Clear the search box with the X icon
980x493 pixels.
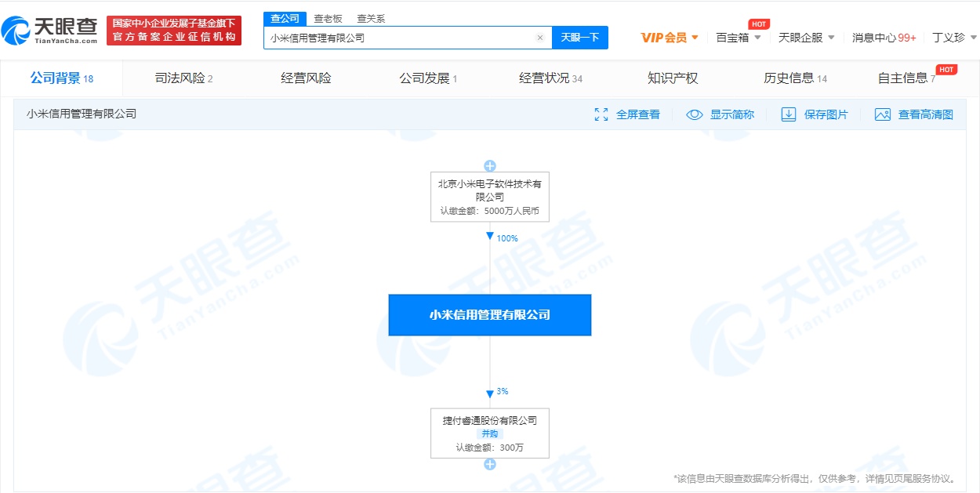click(x=539, y=38)
